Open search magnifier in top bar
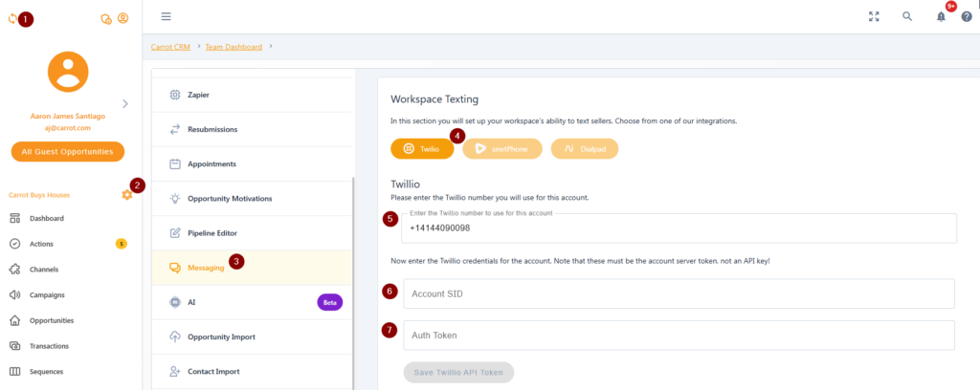The width and height of the screenshot is (980, 390). [x=907, y=17]
